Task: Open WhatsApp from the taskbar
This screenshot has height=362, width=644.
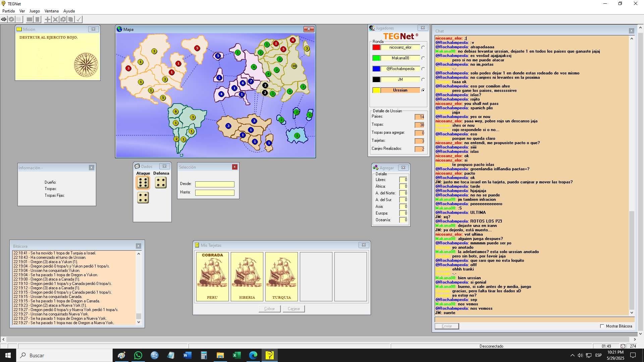Action: click(x=138, y=355)
